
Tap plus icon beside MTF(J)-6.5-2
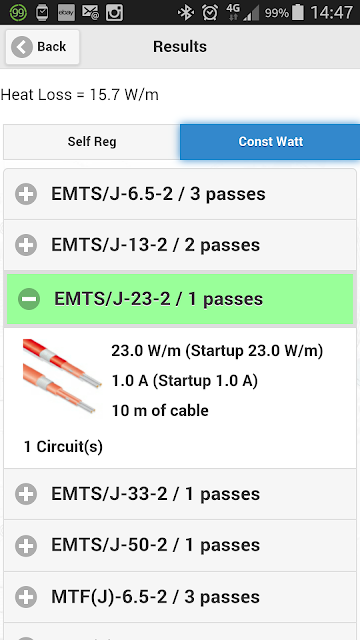(x=26, y=597)
